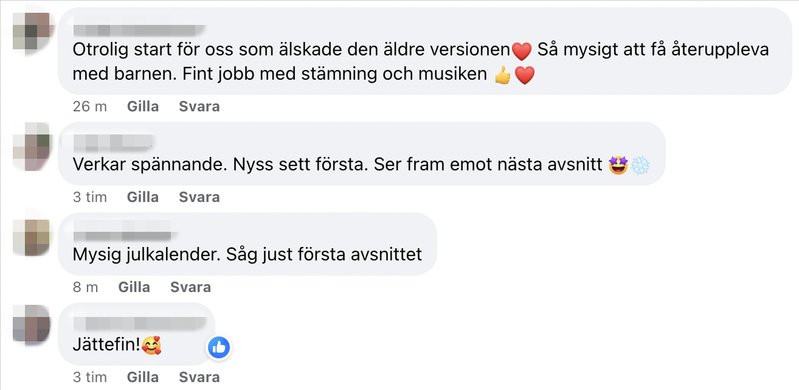799x390 pixels.
Task: Click the '26 m' timestamp link
Action: click(90, 107)
